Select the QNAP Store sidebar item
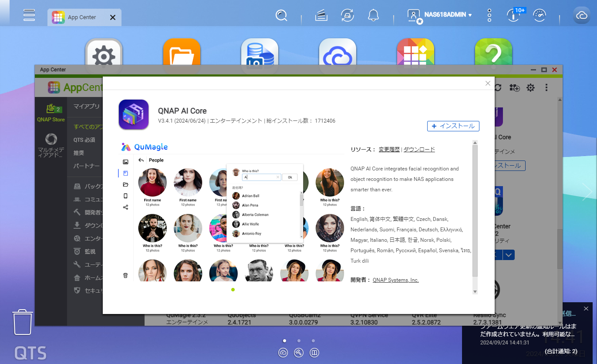This screenshot has width=597, height=364. (51, 114)
